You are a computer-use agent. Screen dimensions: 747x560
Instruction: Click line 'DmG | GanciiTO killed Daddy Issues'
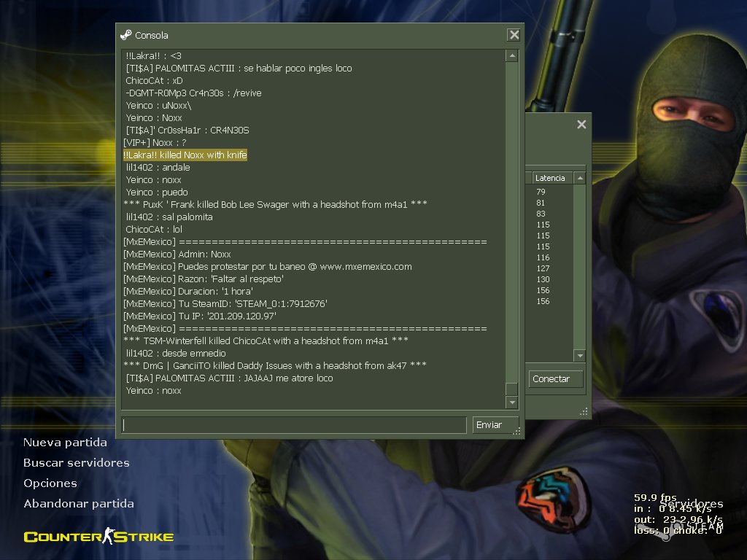click(x=275, y=365)
